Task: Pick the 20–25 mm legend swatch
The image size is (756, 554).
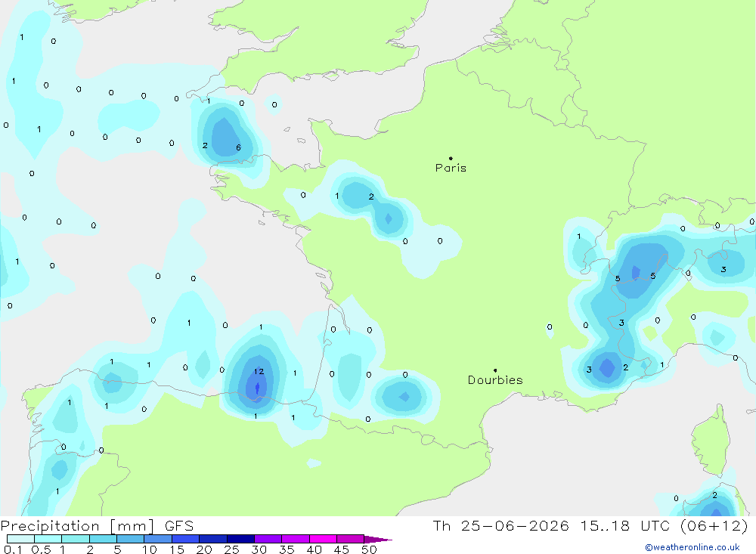Action: pyautogui.click(x=212, y=539)
